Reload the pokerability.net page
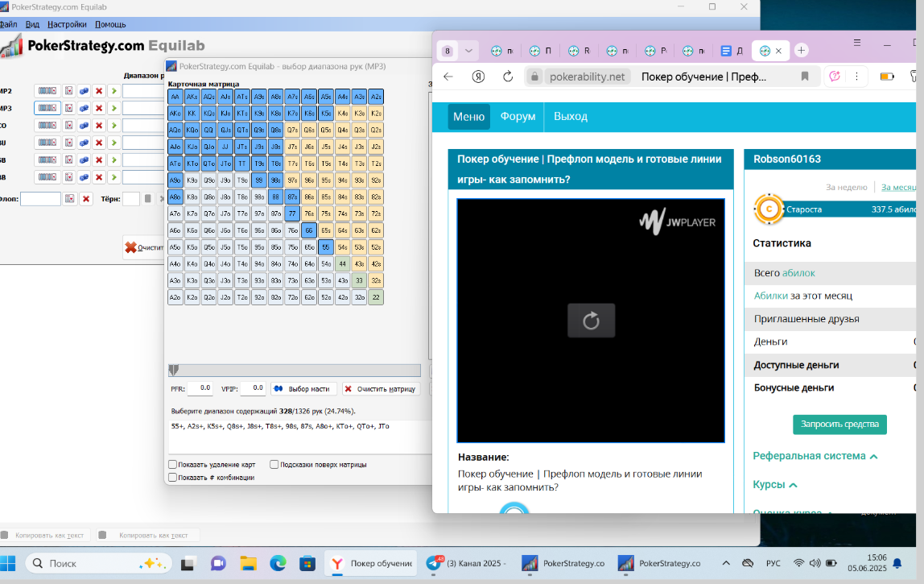The height and width of the screenshot is (584, 924). (x=507, y=77)
